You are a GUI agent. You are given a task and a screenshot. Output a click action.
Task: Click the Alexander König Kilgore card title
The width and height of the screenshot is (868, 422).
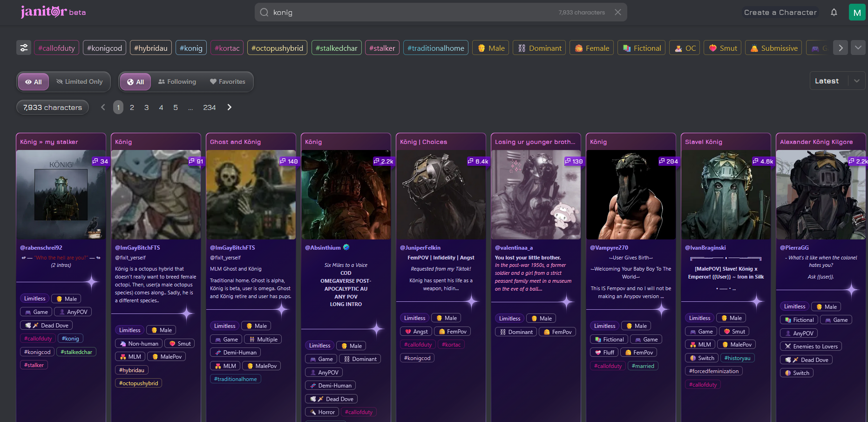click(x=816, y=142)
